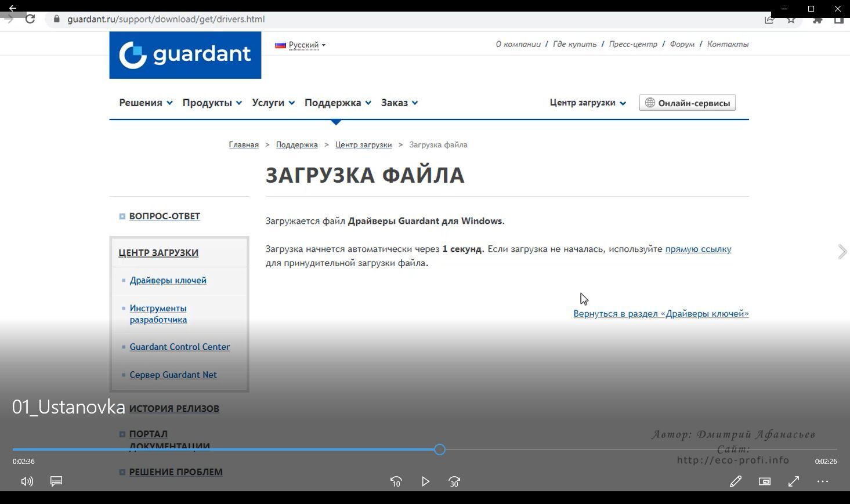Click the Онлайн-сервисы button
Viewport: 850px width, 504px height.
[x=687, y=103]
